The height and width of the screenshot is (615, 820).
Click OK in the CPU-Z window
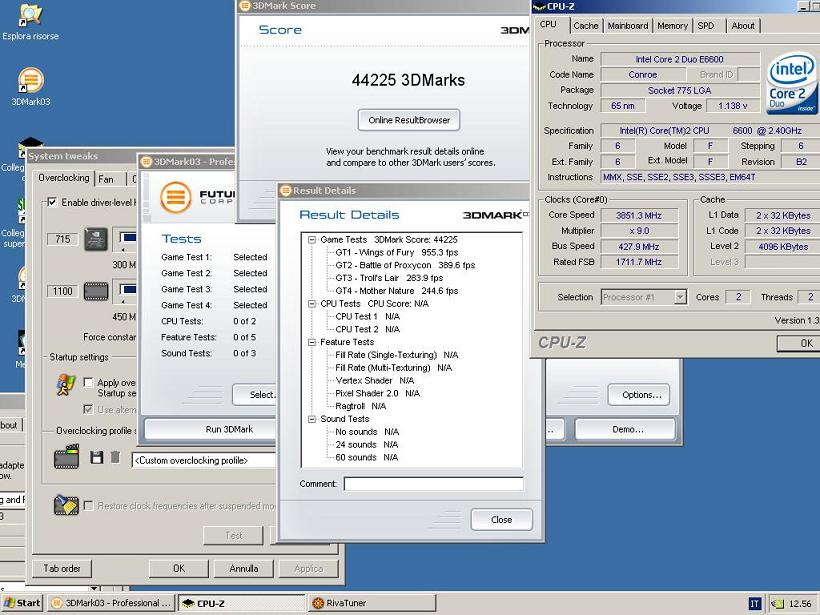(798, 343)
